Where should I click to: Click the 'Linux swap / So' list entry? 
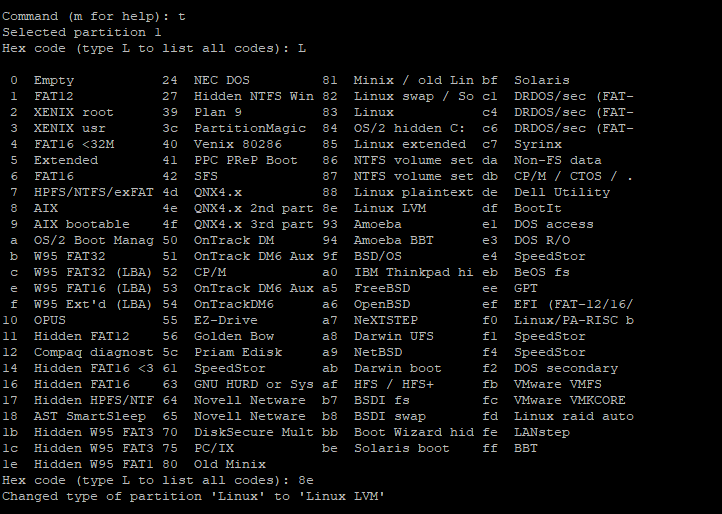pyautogui.click(x=413, y=96)
